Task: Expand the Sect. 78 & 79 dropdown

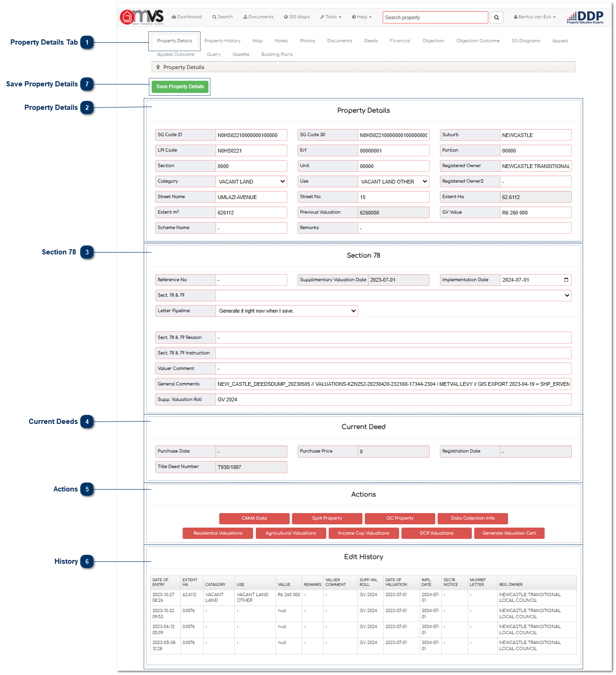Action: point(393,295)
